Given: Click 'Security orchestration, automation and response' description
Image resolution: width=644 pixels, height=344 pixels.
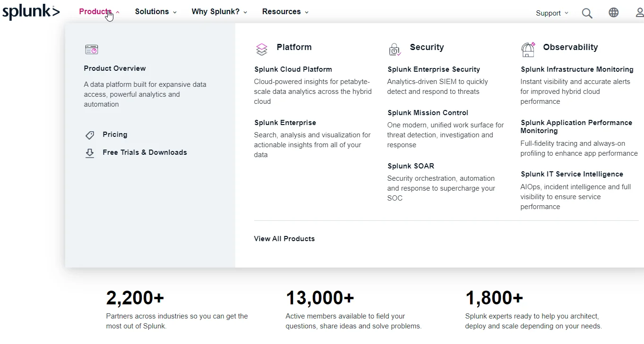Looking at the screenshot, I should click(441, 188).
